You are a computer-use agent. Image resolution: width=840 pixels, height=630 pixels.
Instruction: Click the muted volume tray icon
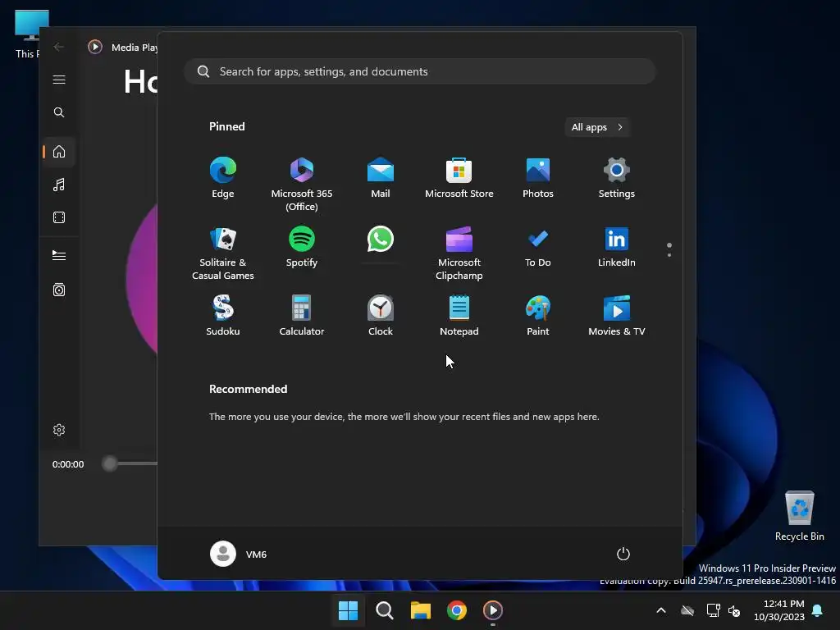(734, 610)
